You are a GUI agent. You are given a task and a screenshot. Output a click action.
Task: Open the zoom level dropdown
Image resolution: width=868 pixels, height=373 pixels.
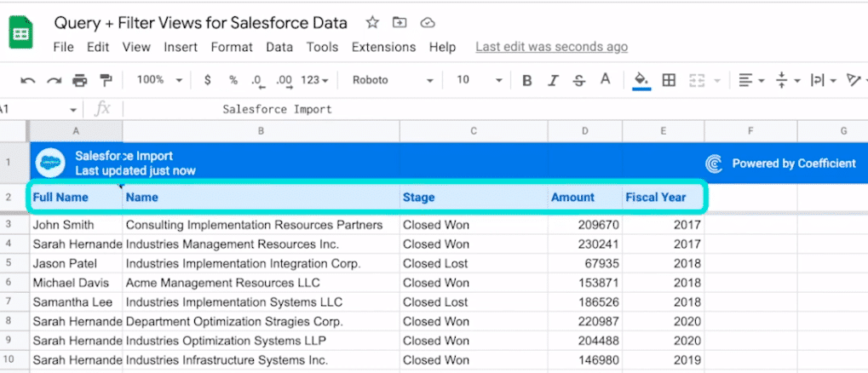pyautogui.click(x=160, y=80)
